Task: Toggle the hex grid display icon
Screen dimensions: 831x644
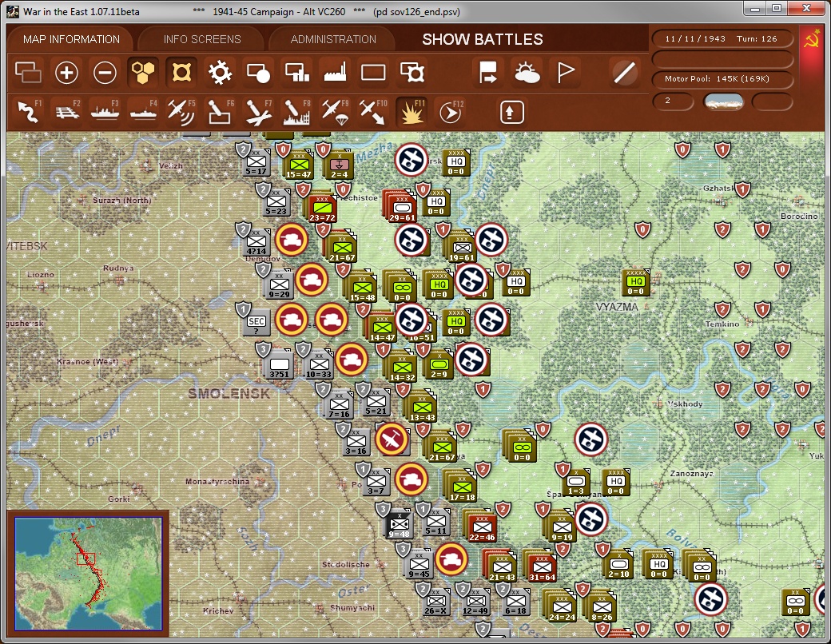Action: [x=143, y=73]
